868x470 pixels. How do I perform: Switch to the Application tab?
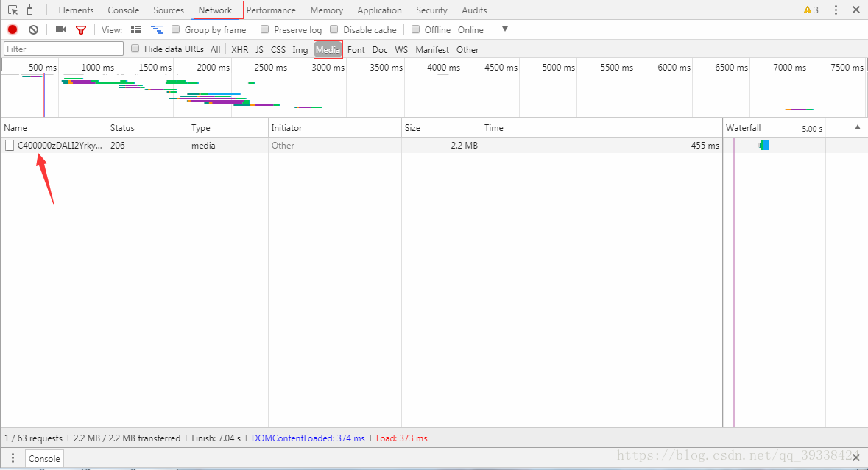[379, 10]
